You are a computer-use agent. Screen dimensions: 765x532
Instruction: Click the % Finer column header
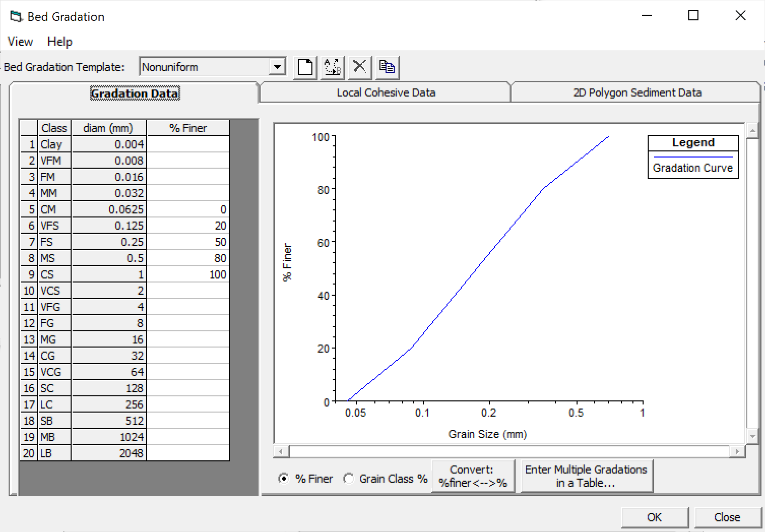click(188, 128)
